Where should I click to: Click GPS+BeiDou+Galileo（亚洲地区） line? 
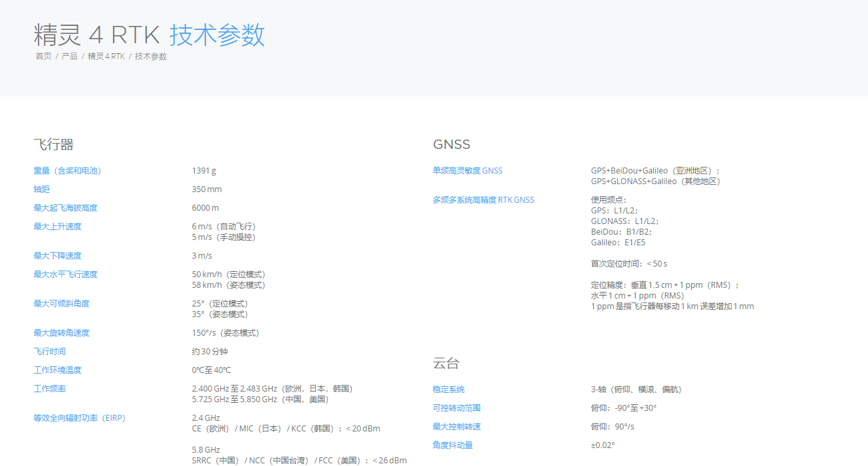[x=656, y=171]
